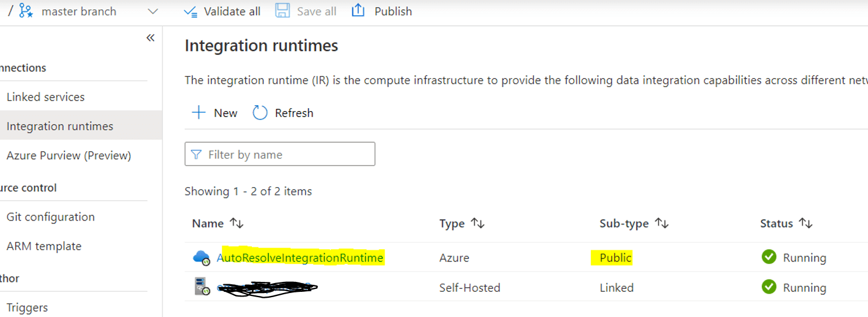The width and height of the screenshot is (868, 317).
Task: Go to Azure Purview (Preview)
Action: click(68, 156)
